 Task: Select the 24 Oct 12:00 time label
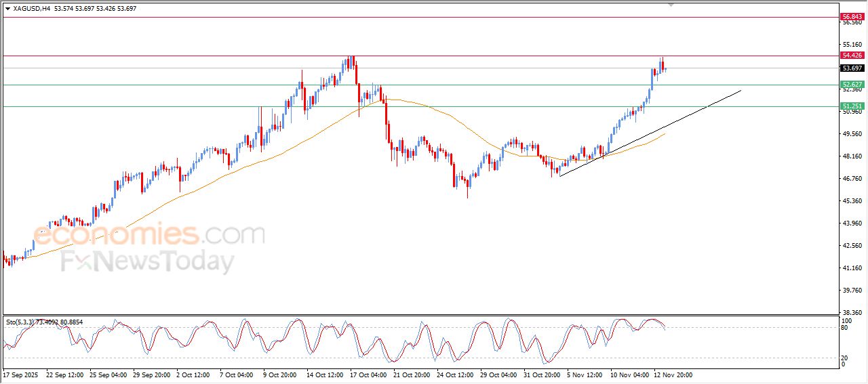454,374
